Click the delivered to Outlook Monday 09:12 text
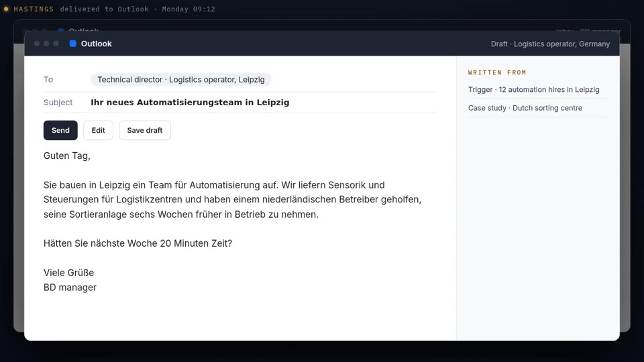 (137, 9)
